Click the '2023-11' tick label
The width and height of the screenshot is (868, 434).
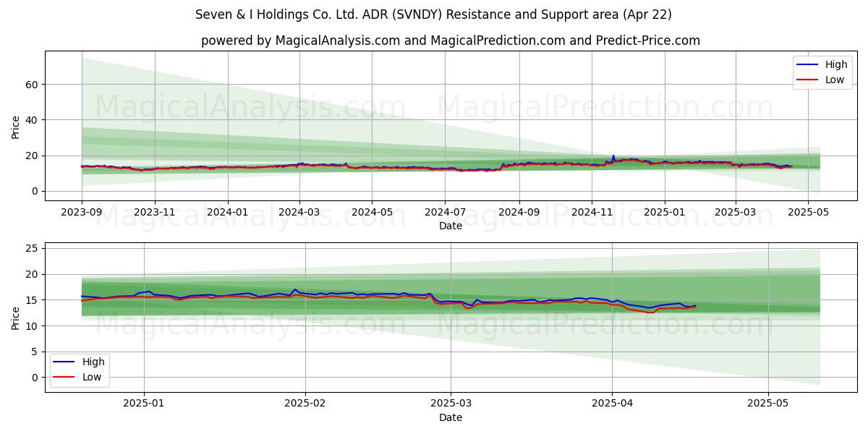click(x=154, y=212)
